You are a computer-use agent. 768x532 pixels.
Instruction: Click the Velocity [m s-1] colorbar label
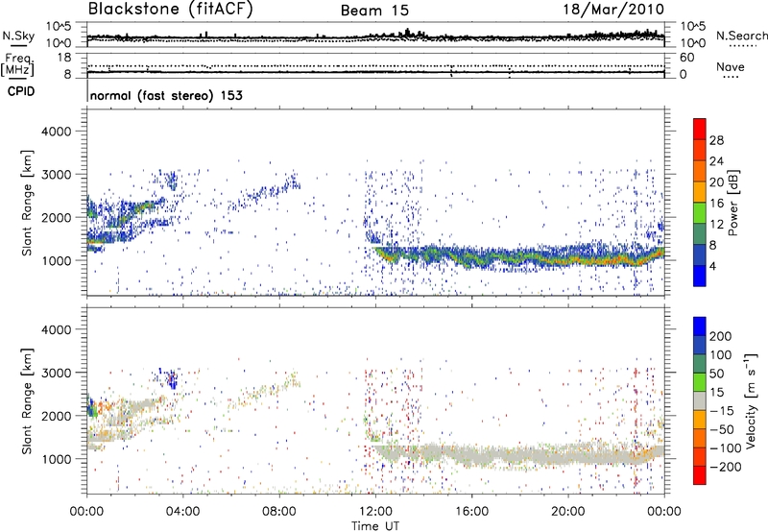[x=750, y=400]
